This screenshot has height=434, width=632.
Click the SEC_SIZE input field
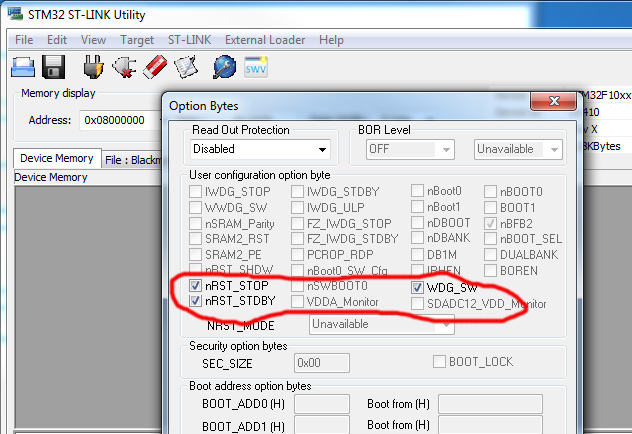pyautogui.click(x=322, y=363)
